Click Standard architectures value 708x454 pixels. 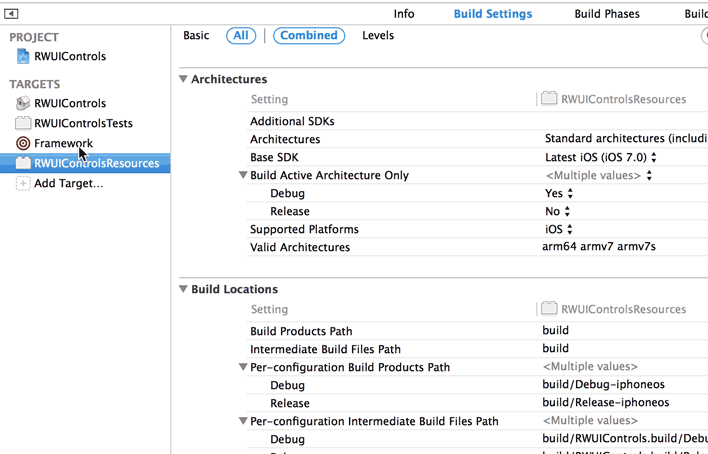(x=626, y=138)
